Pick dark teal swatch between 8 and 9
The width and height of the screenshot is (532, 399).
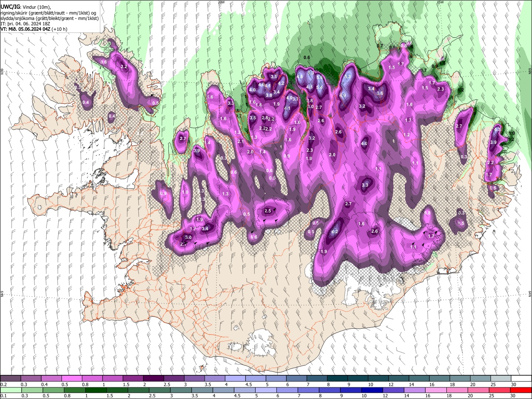tap(337, 379)
